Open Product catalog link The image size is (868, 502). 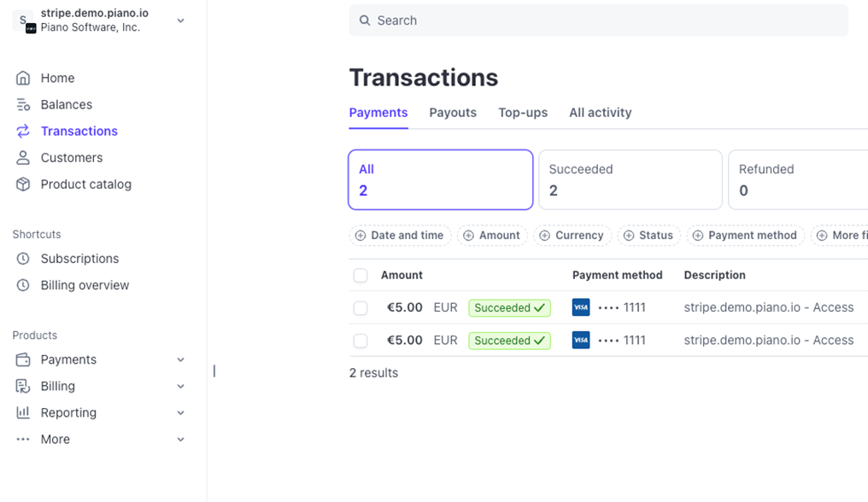coord(85,184)
